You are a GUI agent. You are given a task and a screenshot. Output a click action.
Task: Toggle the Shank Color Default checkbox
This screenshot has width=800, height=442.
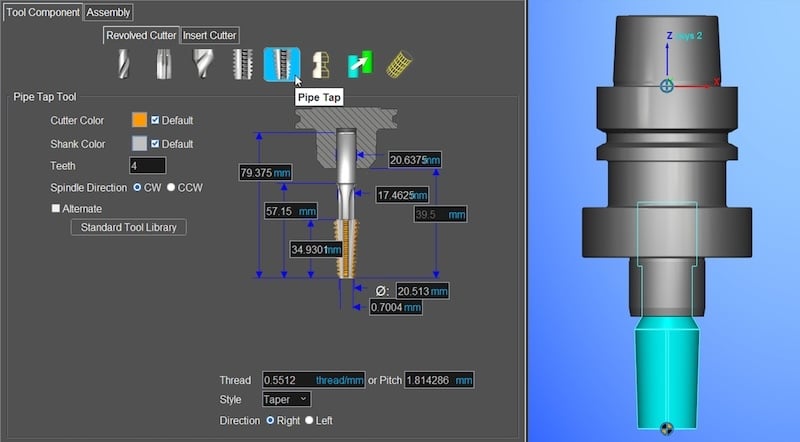[x=155, y=143]
